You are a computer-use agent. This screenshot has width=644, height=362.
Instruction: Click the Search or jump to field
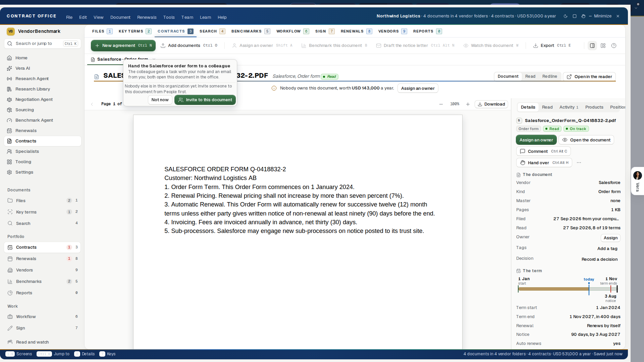coord(43,44)
